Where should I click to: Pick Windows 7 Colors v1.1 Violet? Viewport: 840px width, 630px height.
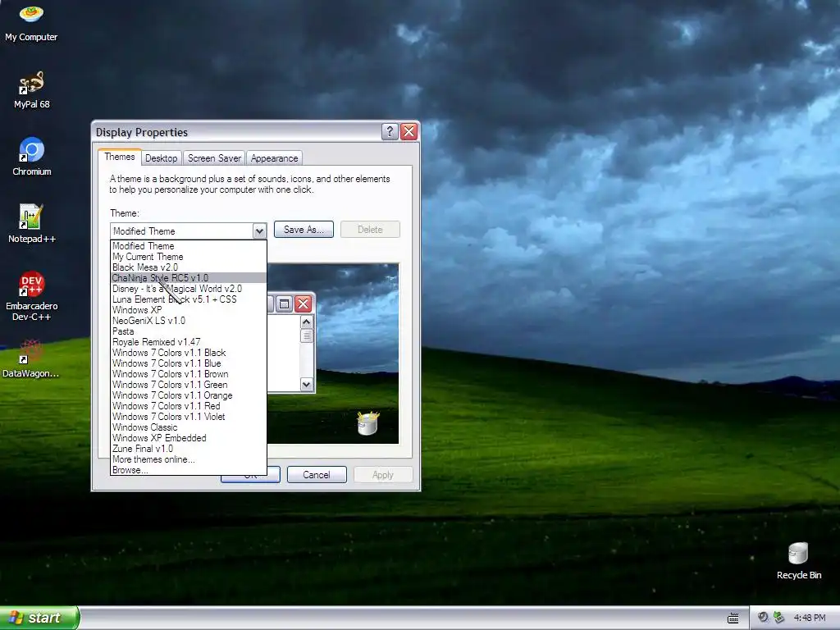(x=189, y=417)
